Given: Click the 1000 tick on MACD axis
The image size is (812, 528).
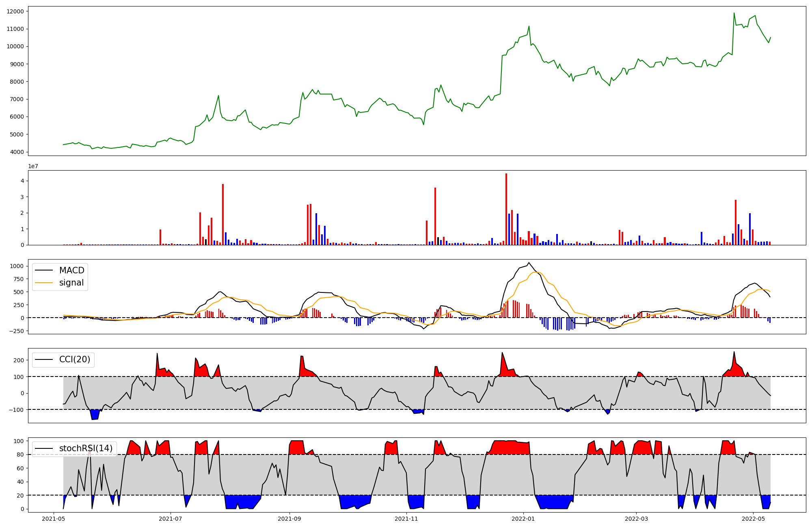Looking at the screenshot, I should 17,266.
